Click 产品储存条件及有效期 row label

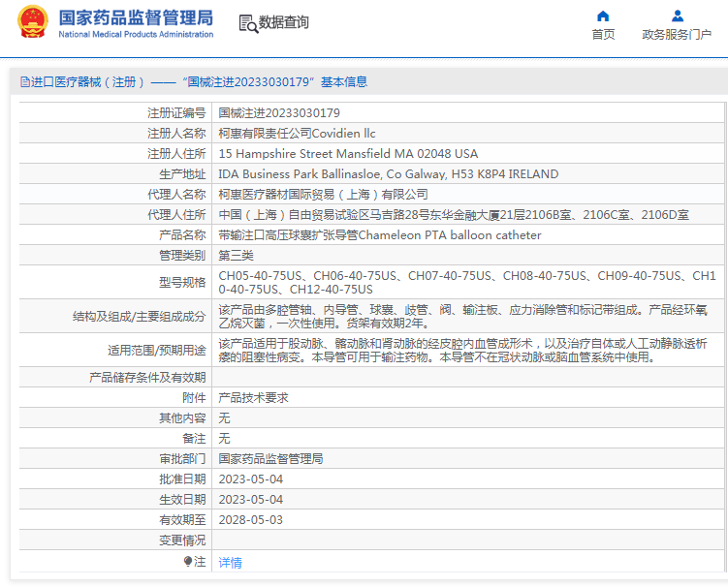click(x=147, y=377)
